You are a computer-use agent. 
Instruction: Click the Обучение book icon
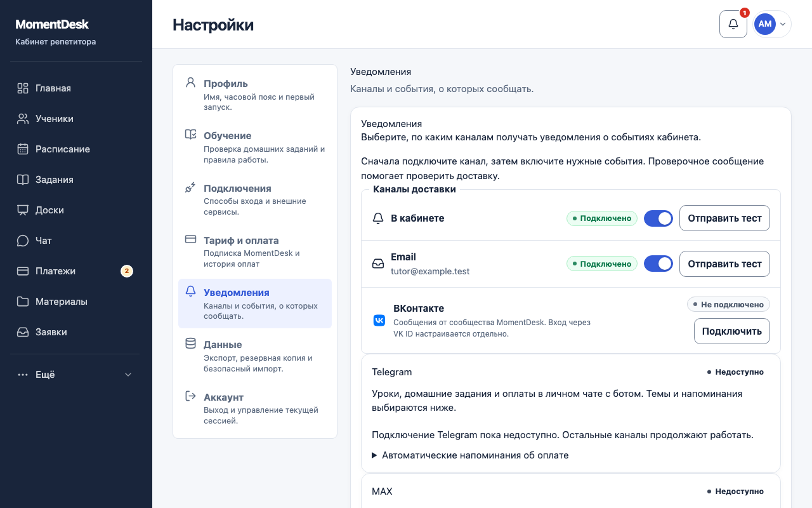[190, 135]
